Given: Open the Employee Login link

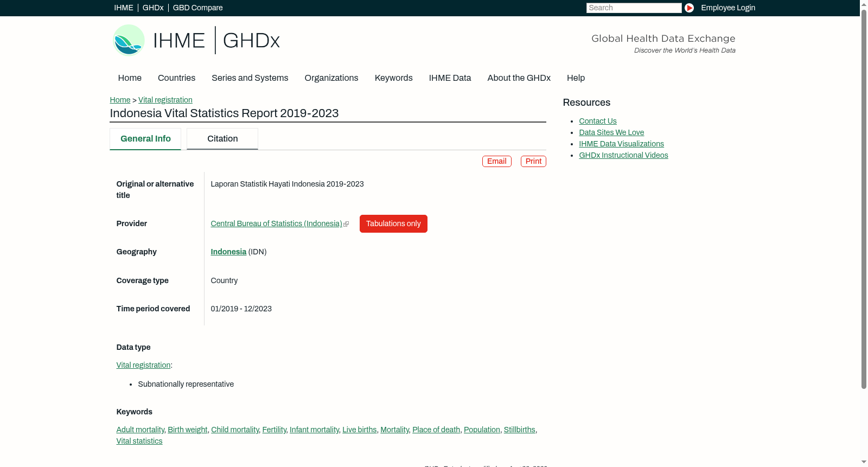Looking at the screenshot, I should [728, 8].
